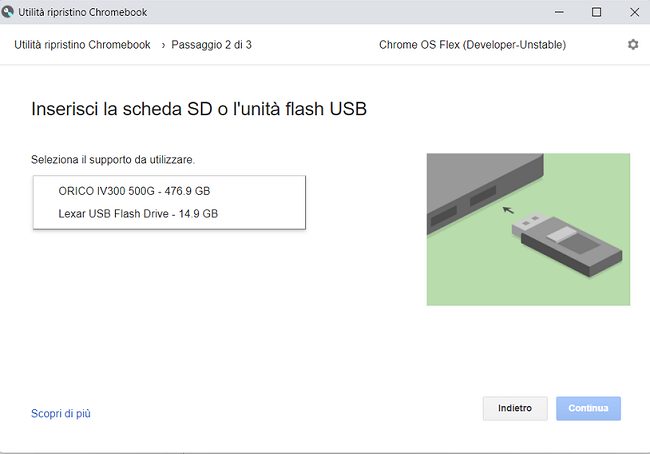Choose Lexar USB Flash Drive - 14.9 GB
650x454 pixels.
click(x=169, y=214)
